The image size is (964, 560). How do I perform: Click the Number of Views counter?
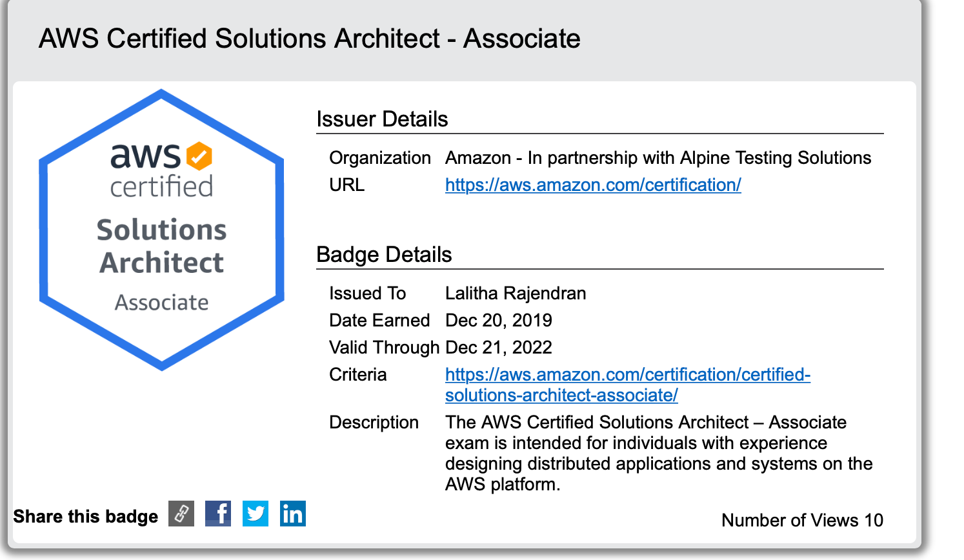pos(802,520)
